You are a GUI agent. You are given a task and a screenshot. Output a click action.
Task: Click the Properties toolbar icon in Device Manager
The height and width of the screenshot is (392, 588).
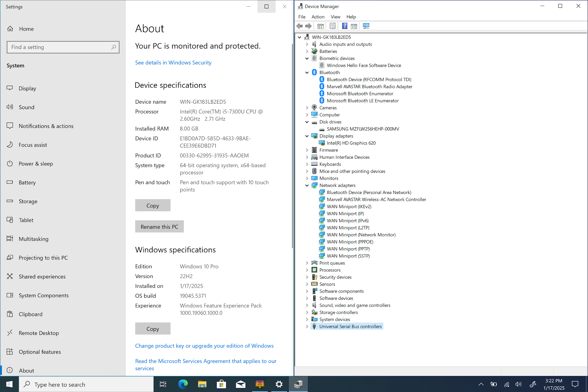point(332,26)
